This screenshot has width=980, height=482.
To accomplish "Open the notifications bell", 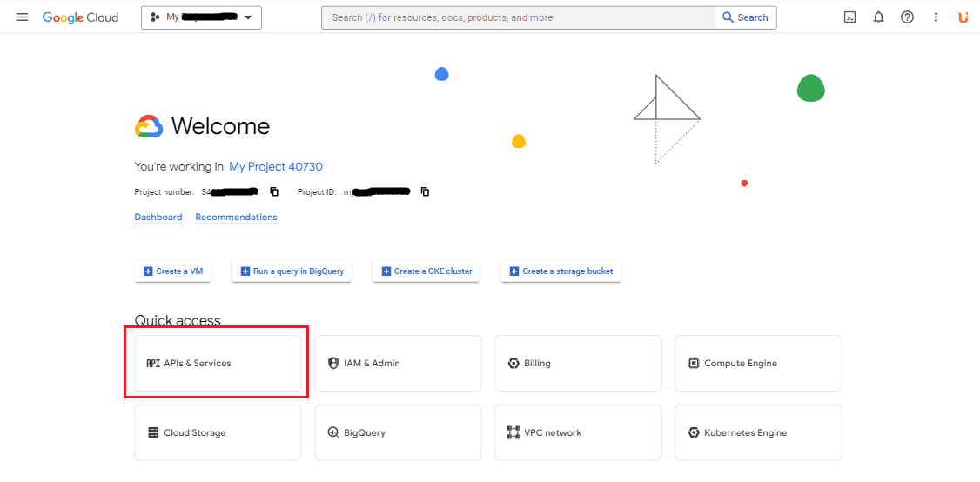I will click(x=878, y=17).
